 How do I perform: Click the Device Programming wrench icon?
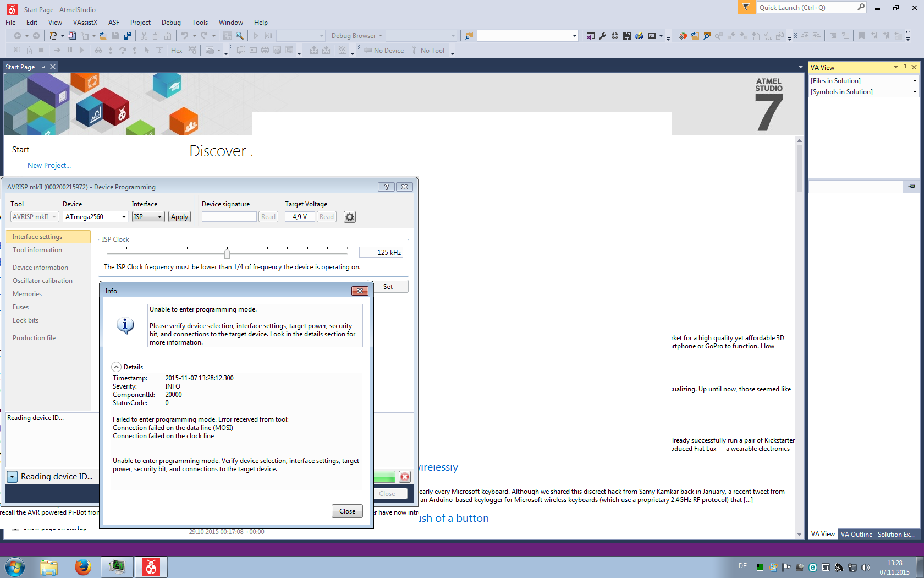[x=603, y=36]
